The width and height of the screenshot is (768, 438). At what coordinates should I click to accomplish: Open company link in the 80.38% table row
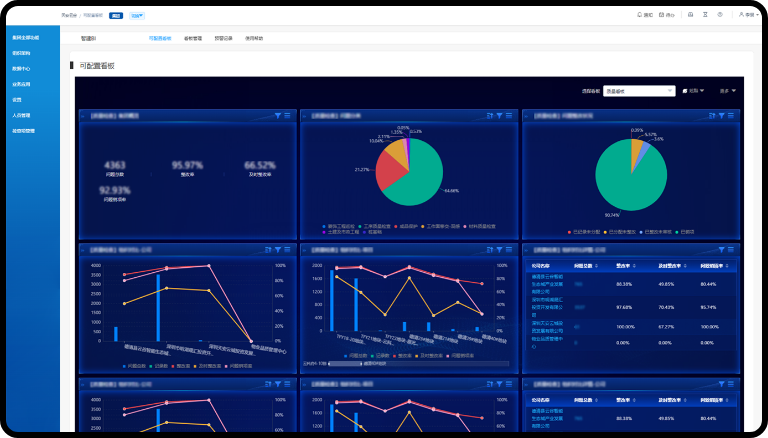click(548, 284)
